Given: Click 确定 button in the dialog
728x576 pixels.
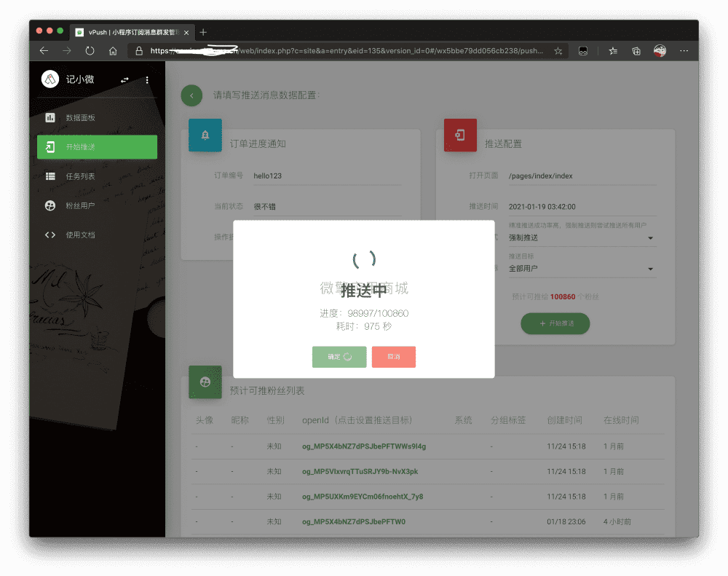Looking at the screenshot, I should click(x=339, y=357).
